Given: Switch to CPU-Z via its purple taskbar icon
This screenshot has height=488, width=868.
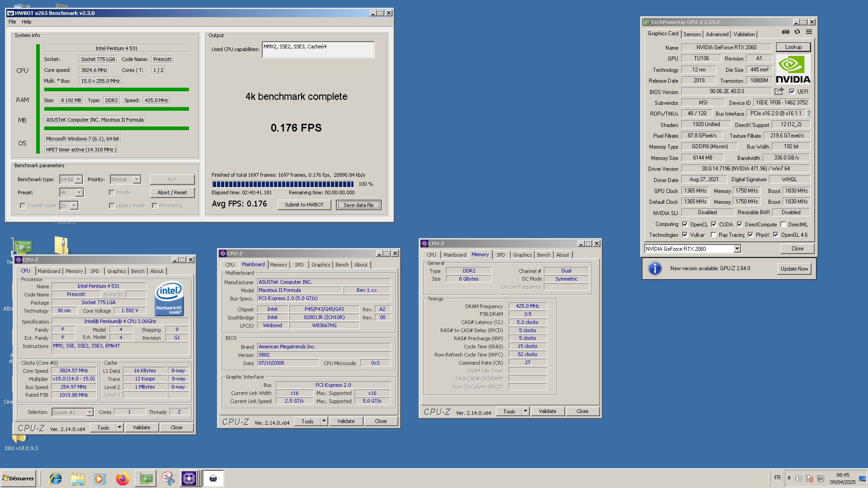Looking at the screenshot, I should tap(189, 479).
